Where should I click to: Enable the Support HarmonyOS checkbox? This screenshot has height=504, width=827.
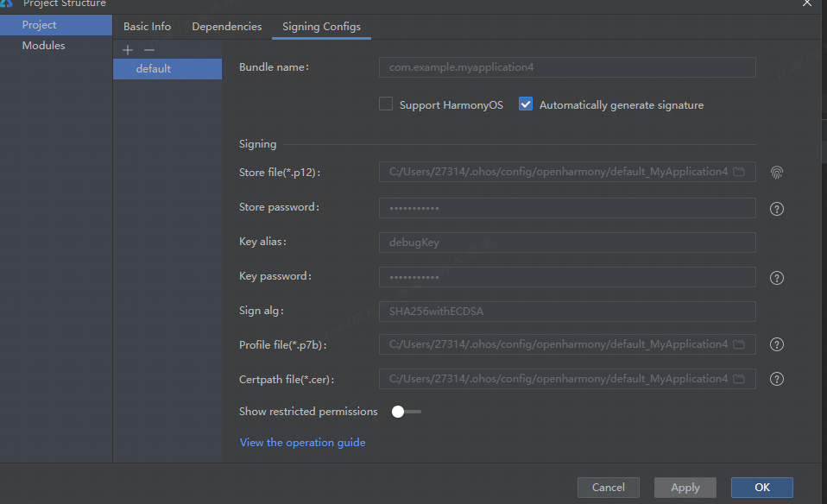pos(386,104)
